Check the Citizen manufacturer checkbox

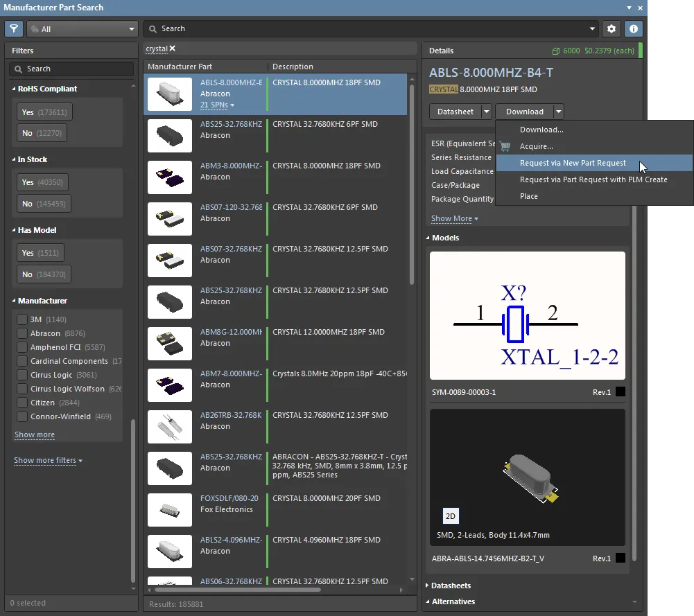(22, 403)
